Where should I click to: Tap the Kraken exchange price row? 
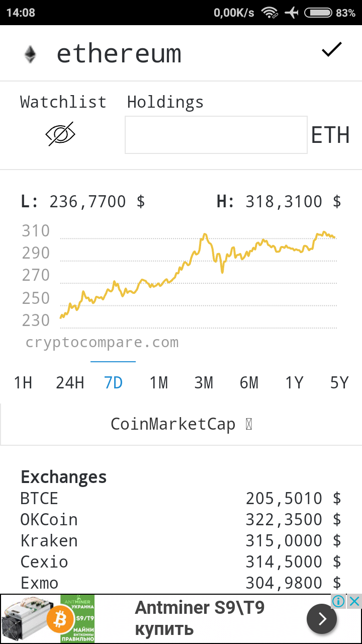[x=181, y=541]
